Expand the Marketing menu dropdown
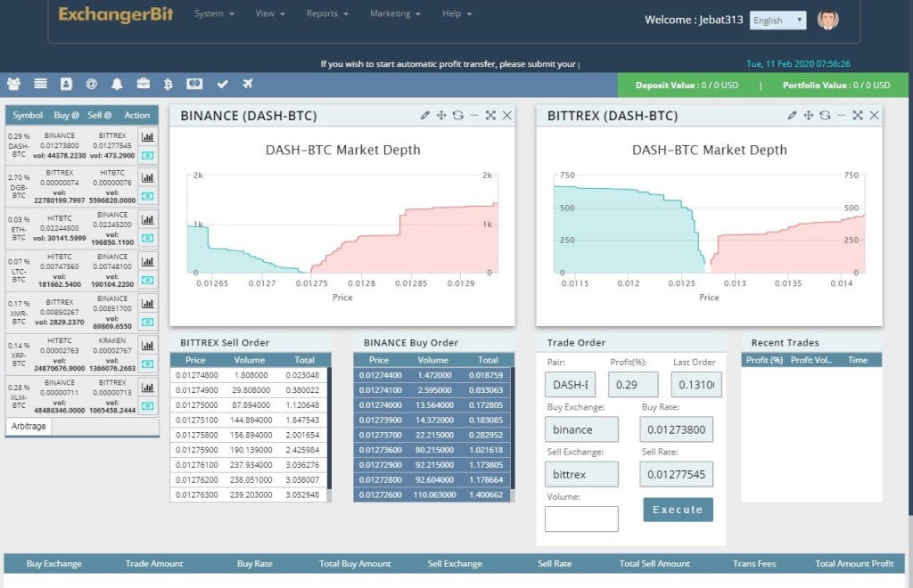The height and width of the screenshot is (588, 913). click(x=395, y=14)
